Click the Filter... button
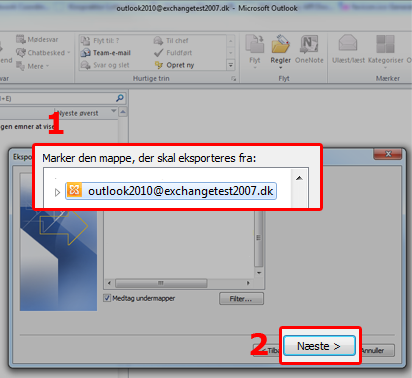The width and height of the screenshot is (412, 378). pyautogui.click(x=241, y=299)
